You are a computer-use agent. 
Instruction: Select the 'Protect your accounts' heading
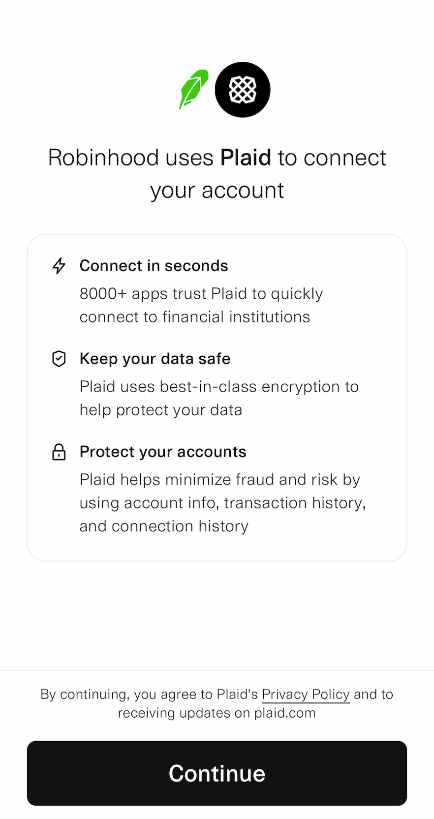[x=163, y=452]
